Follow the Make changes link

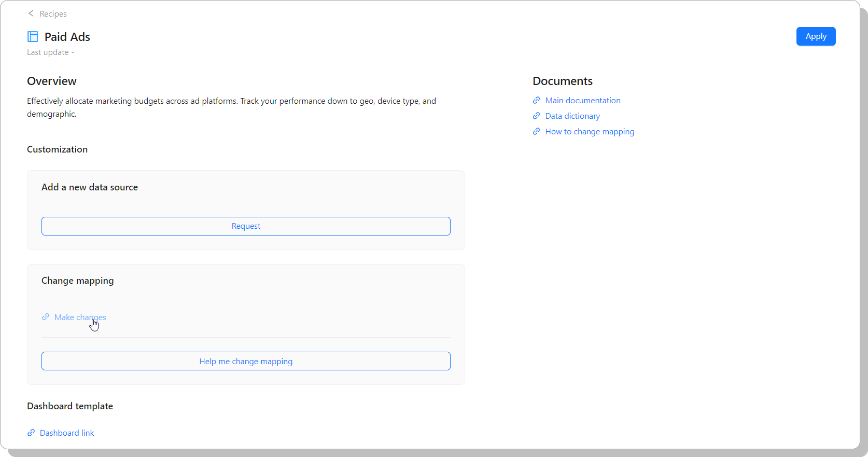pyautogui.click(x=80, y=317)
